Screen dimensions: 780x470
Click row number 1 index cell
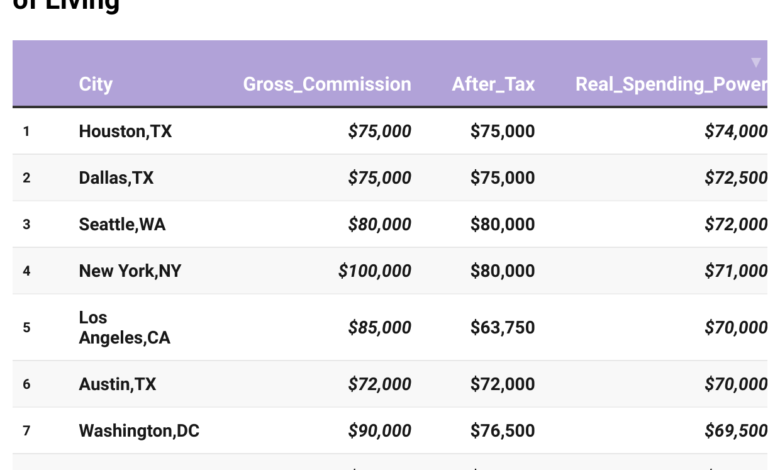click(27, 131)
